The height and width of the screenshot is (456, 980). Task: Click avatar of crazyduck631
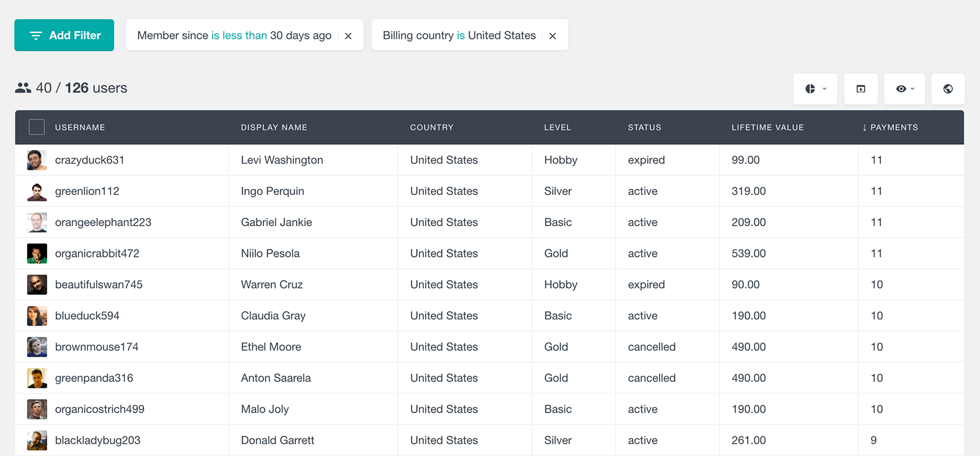37,160
